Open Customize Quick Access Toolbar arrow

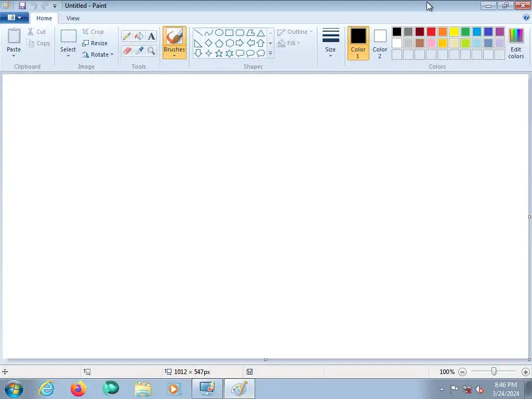[x=55, y=6]
